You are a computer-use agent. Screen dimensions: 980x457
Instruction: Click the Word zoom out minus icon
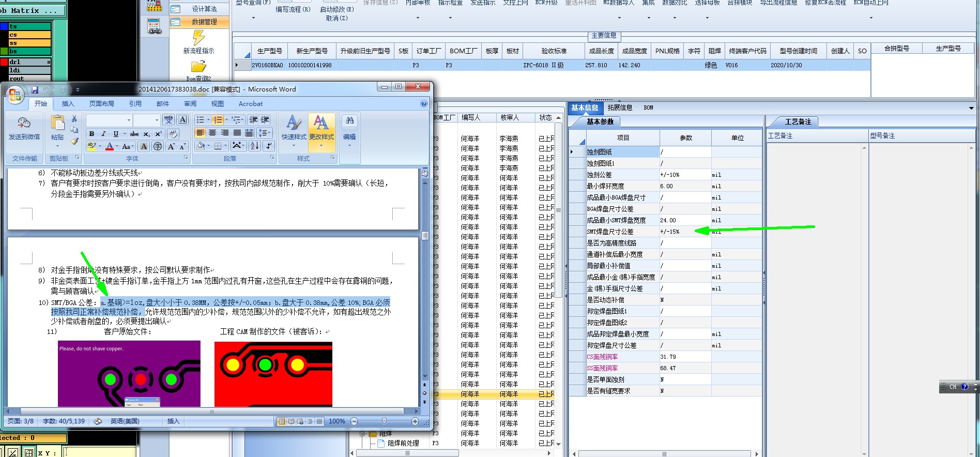pyautogui.click(x=354, y=421)
